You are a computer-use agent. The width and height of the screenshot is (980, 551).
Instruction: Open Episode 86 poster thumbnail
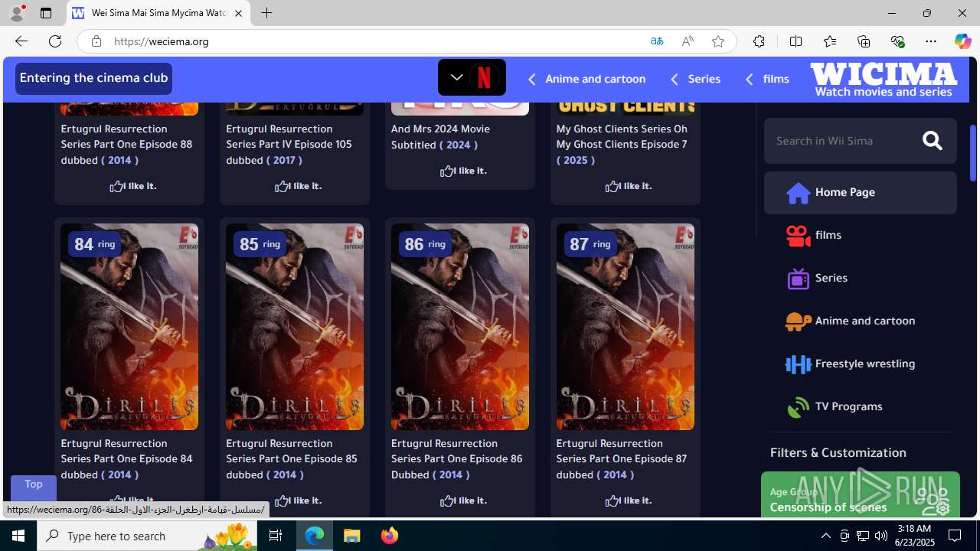(x=460, y=327)
